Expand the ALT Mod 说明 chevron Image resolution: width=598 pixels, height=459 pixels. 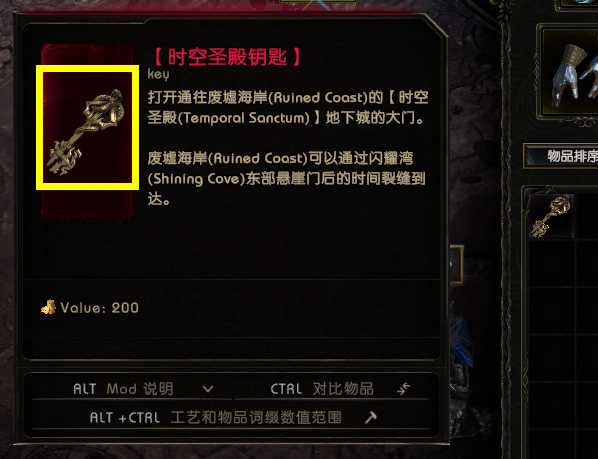pos(208,389)
